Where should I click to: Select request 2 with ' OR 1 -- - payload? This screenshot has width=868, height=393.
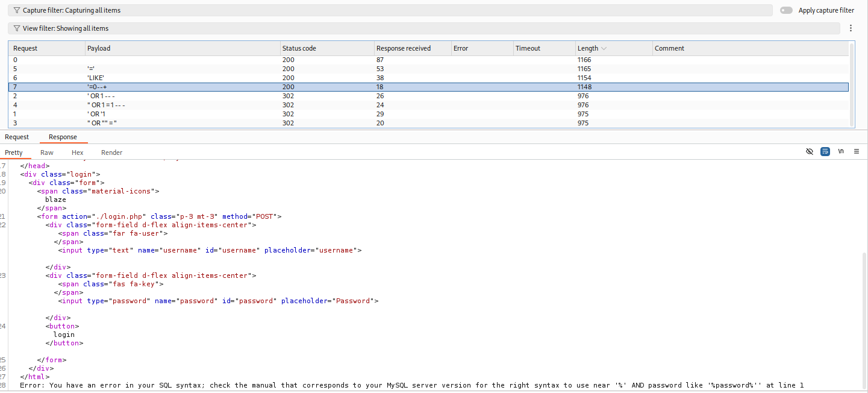tap(101, 96)
